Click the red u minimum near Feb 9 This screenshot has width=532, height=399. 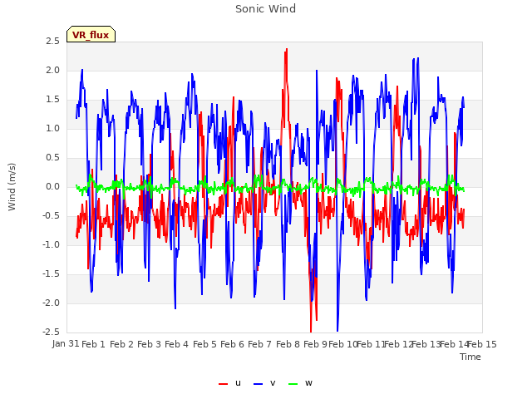311,331
